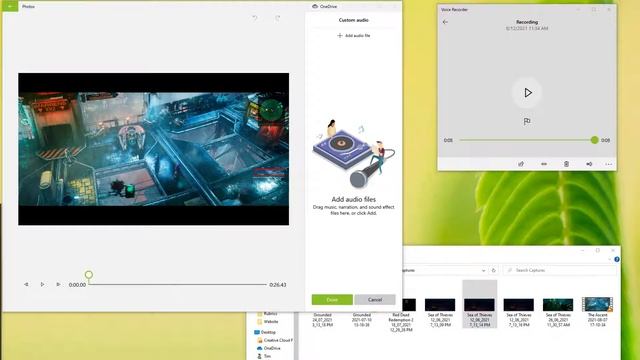The image size is (640, 360).
Task: Open Rubrics folder in sidebar
Action: click(267, 314)
